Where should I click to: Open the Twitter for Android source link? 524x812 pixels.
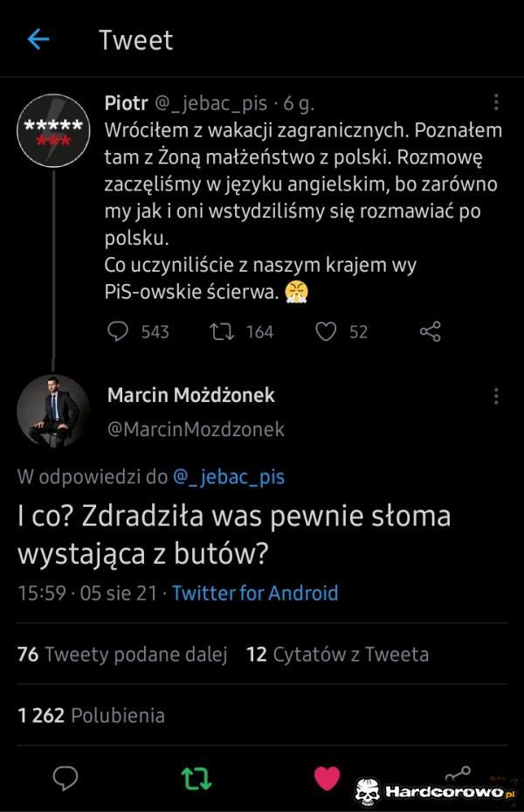click(x=255, y=593)
